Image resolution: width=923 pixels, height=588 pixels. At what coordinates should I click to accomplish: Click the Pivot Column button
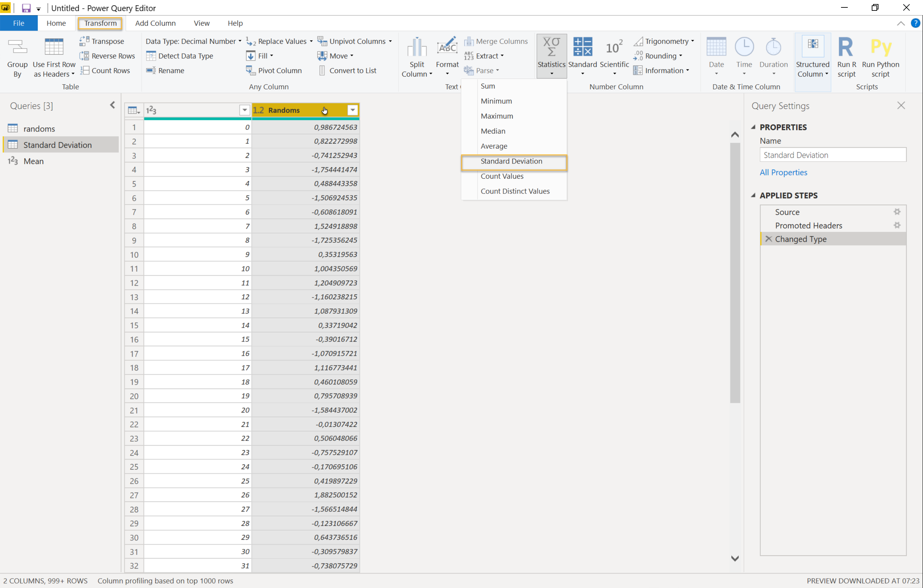[274, 70]
